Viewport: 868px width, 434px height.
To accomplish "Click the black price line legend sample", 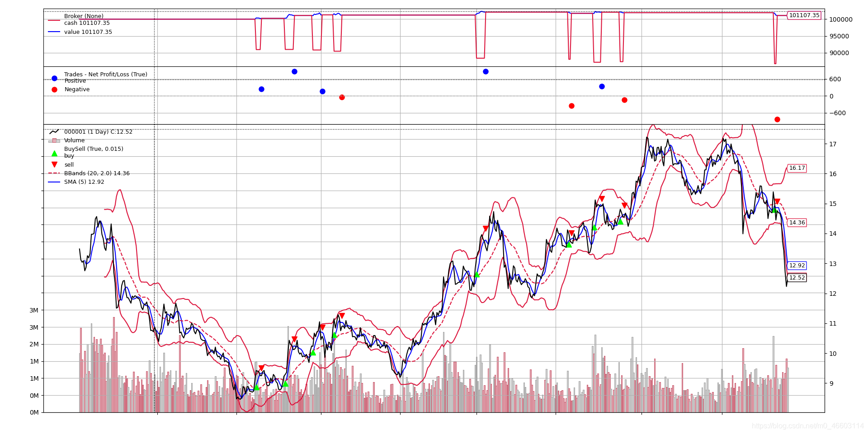I will [x=54, y=132].
